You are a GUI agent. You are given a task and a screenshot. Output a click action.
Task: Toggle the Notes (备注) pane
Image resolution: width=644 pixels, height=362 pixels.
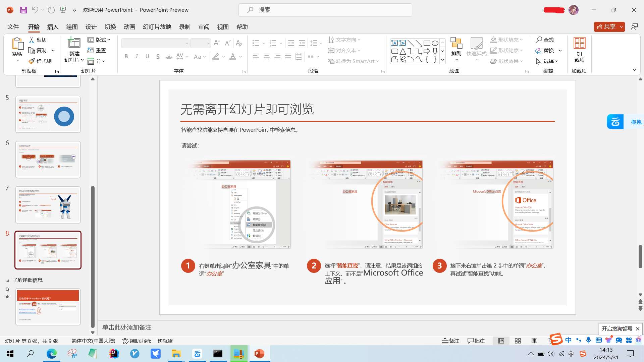[450, 341]
